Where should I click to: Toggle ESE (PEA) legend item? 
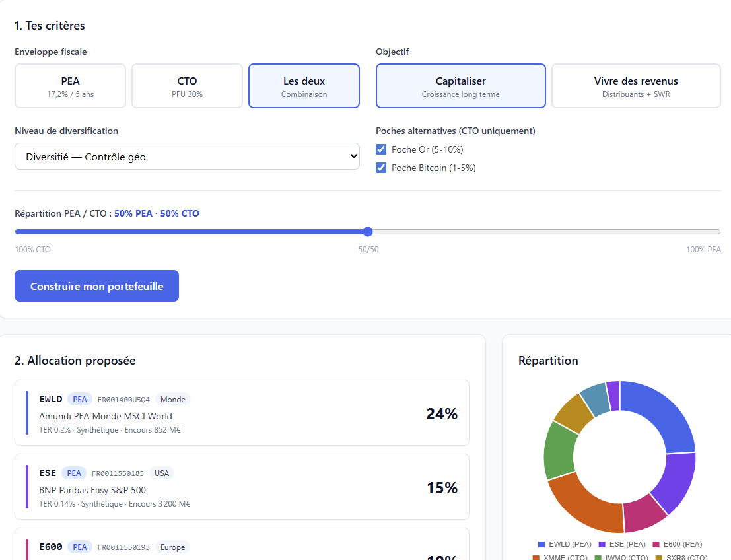(x=622, y=544)
